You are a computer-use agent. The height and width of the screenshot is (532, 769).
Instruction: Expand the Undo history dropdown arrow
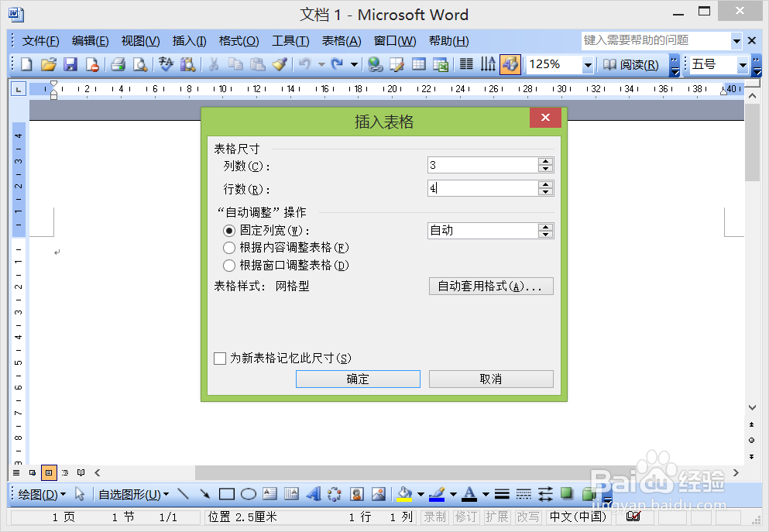(321, 64)
